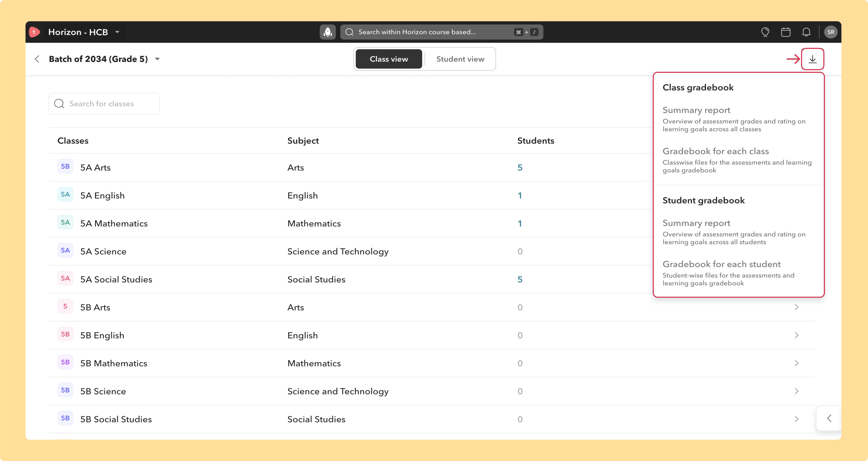The height and width of the screenshot is (461, 868).
Task: Click student count 5 for 5A Arts
Action: [x=520, y=167]
